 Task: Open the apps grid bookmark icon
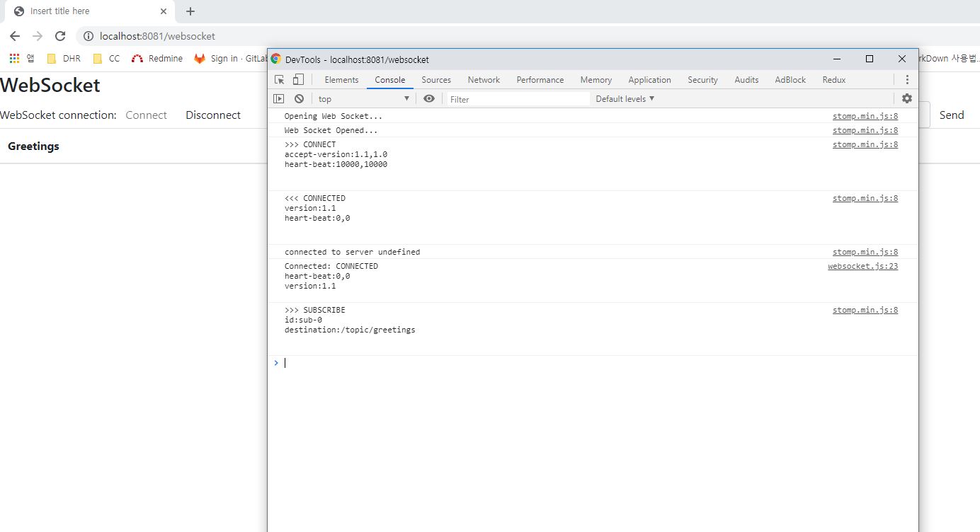[14, 59]
